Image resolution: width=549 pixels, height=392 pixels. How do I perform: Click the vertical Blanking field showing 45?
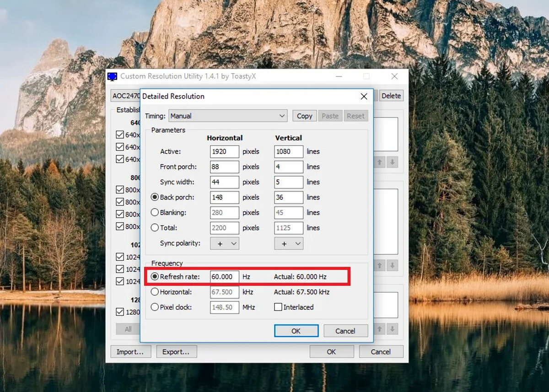click(289, 212)
